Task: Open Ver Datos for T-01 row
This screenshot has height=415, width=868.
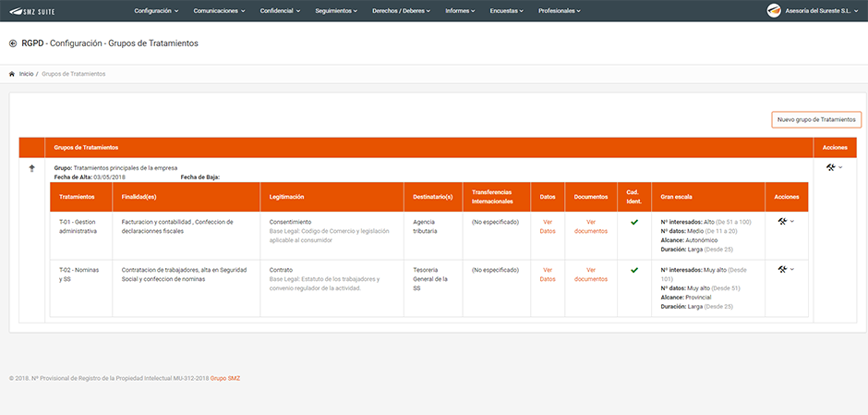Action: click(x=548, y=226)
